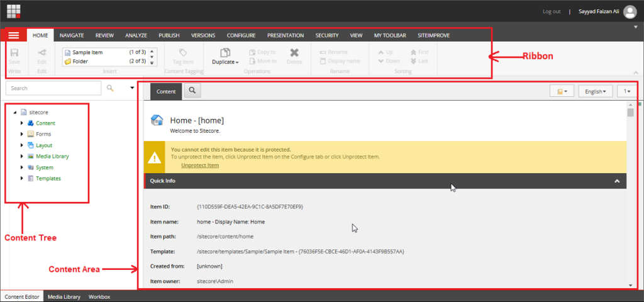
Task: Click the Tag item icon
Action: point(182,53)
